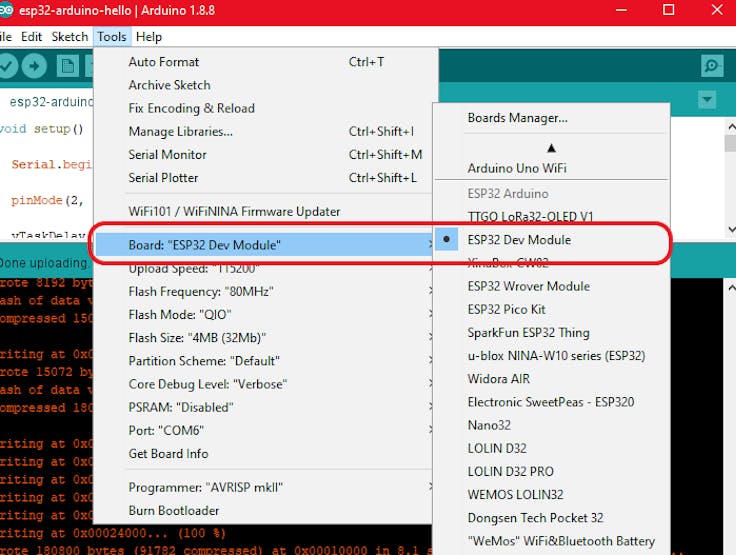Select Fix Encoding & Reload
This screenshot has width=736, height=555.
tap(265, 108)
